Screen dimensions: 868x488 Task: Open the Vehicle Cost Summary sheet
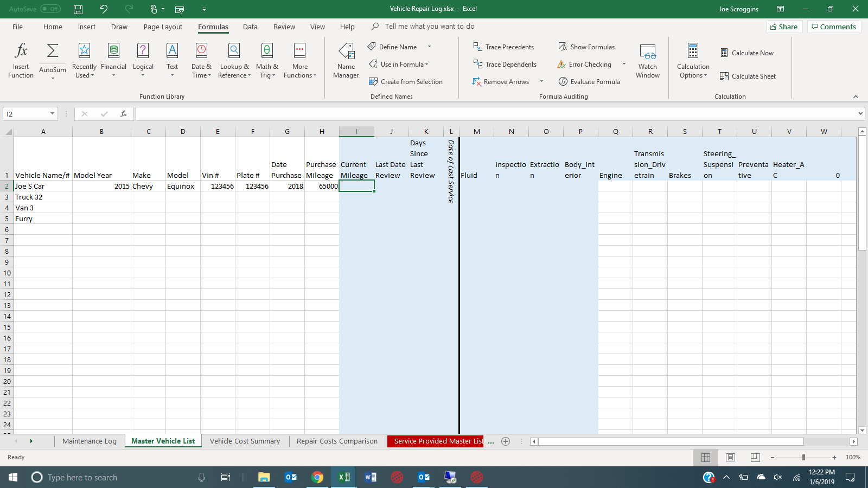point(245,441)
